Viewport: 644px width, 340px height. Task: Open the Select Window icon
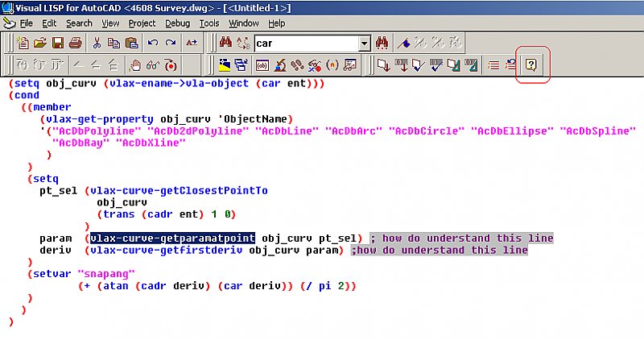pos(242,65)
